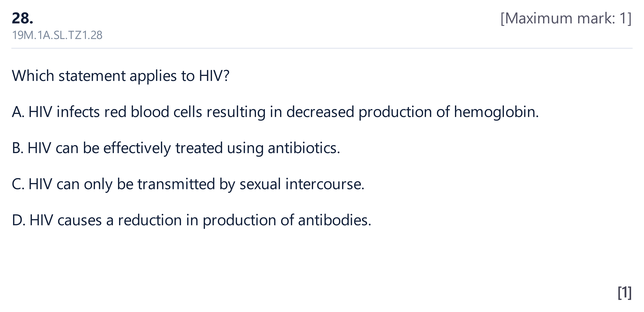The height and width of the screenshot is (312, 644).
Task: Click the horizontal divider below the header
Action: pos(322,48)
